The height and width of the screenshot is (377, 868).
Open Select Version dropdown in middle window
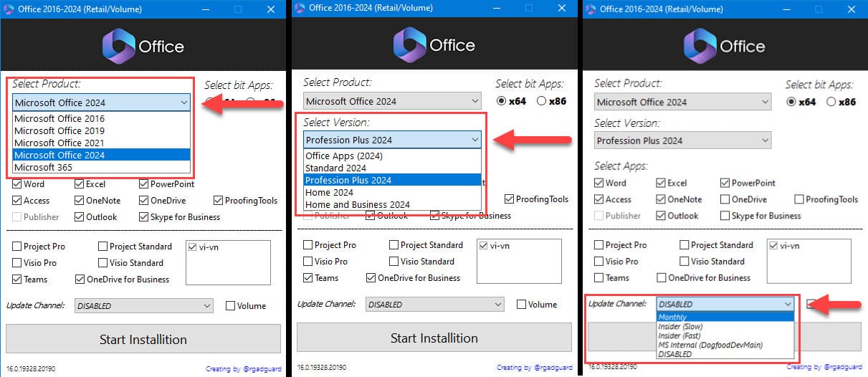tap(393, 140)
